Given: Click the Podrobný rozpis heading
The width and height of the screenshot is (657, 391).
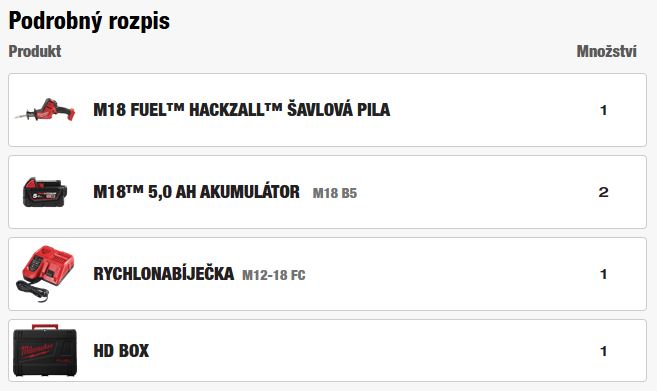Looking at the screenshot, I should click(x=89, y=21).
